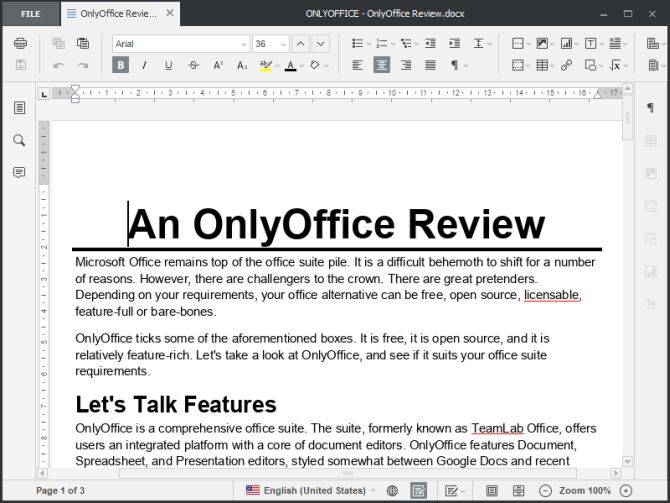Click the Insert table icon
Viewport: 670px width, 503px height.
point(542,65)
